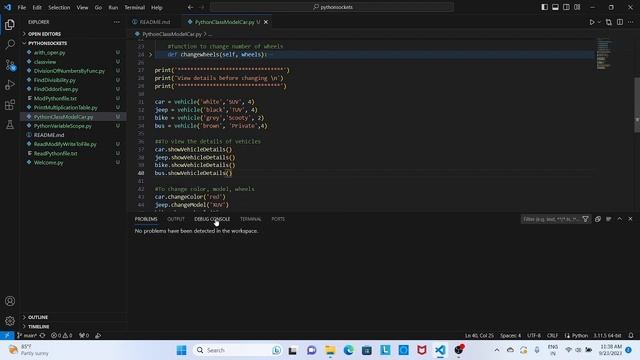Switch to the Terminal panel tab
This screenshot has height=360, width=640.
(251, 219)
